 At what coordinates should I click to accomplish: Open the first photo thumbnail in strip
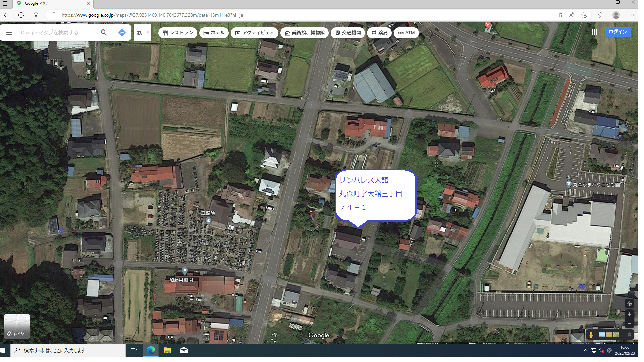pos(602,335)
